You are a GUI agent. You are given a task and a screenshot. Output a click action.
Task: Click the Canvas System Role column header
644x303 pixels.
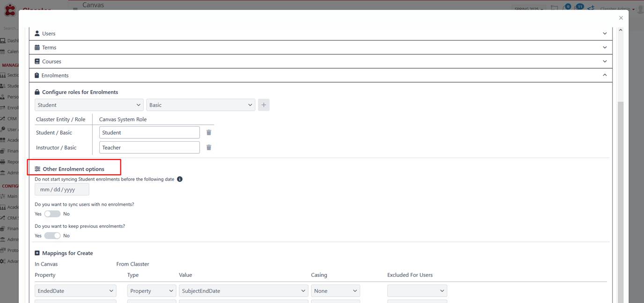(123, 119)
